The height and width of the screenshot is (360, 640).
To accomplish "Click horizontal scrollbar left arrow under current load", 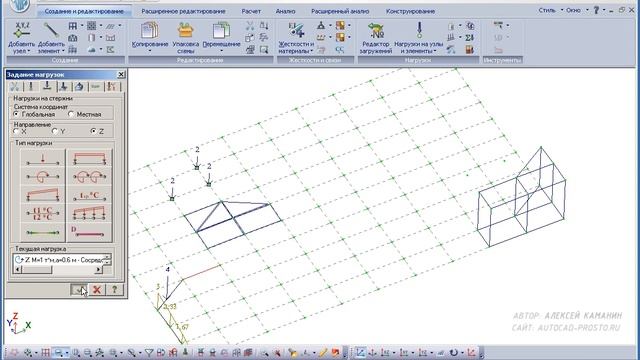I will click(18, 269).
